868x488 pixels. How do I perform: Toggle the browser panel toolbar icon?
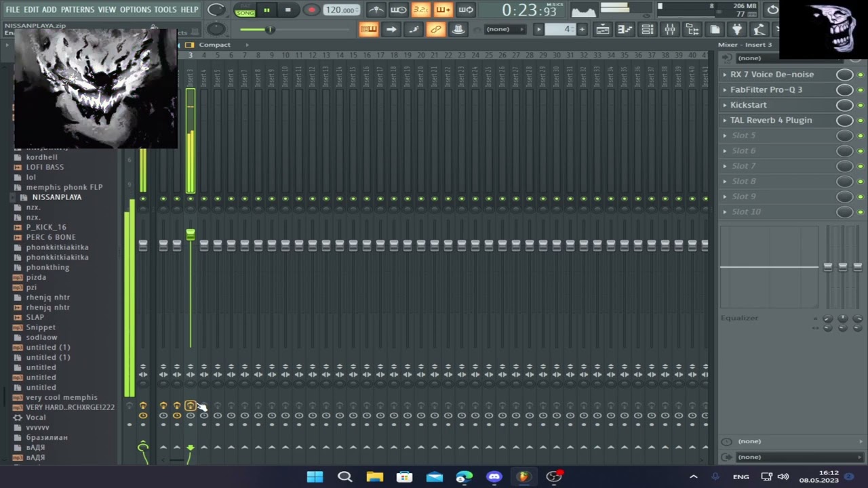coord(692,29)
